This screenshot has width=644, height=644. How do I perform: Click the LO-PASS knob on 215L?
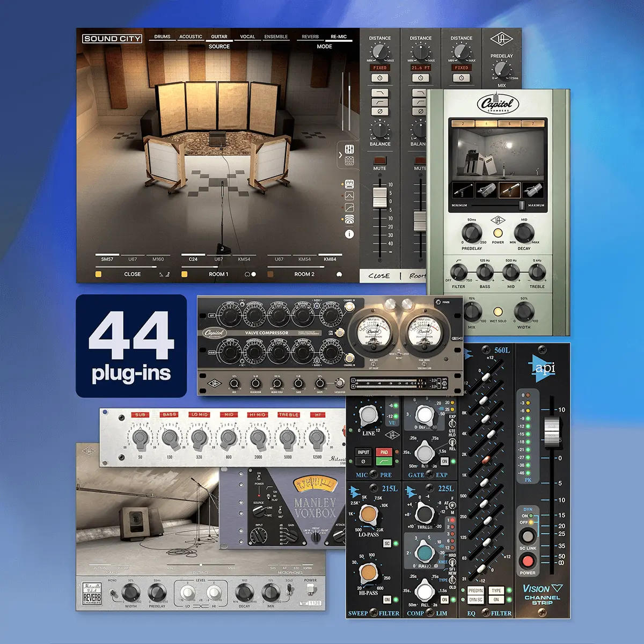368,515
